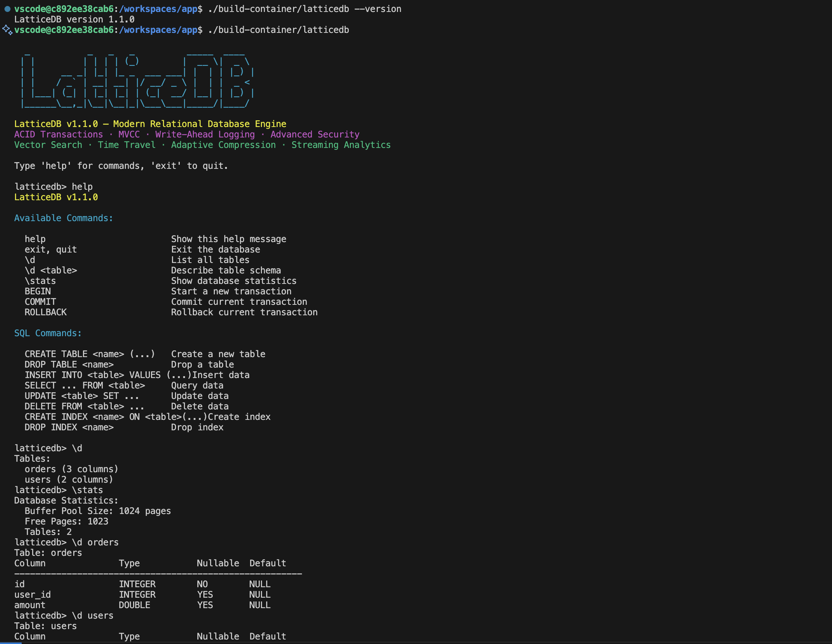Click the 'amount' row DOUBLE type value
832x644 pixels.
pos(135,605)
